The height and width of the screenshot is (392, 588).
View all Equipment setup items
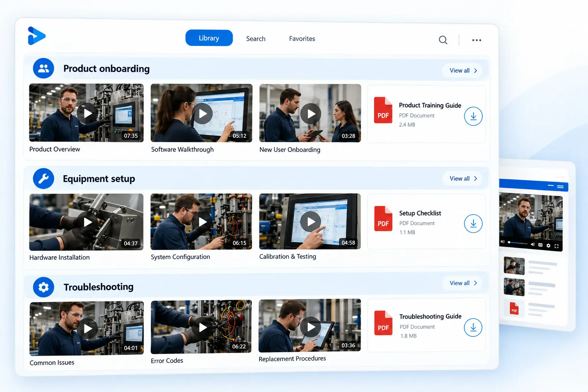tap(463, 178)
